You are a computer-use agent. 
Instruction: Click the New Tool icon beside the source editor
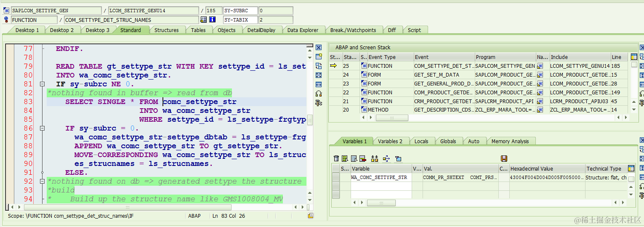(319, 56)
